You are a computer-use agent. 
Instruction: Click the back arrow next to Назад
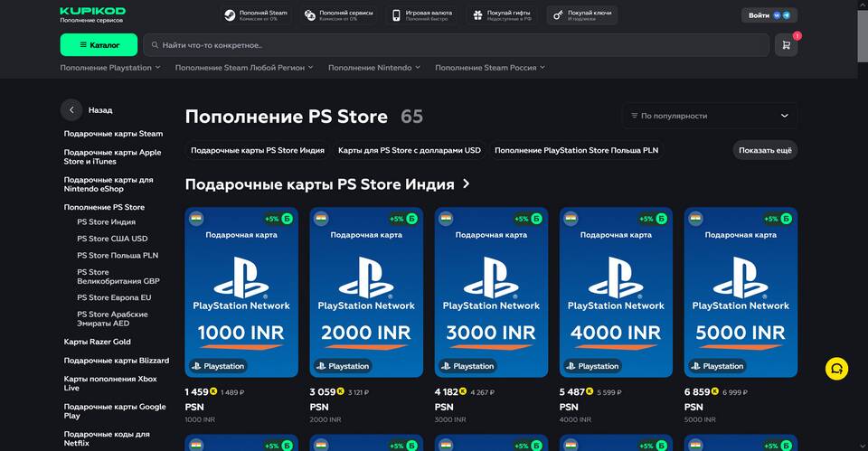(71, 110)
